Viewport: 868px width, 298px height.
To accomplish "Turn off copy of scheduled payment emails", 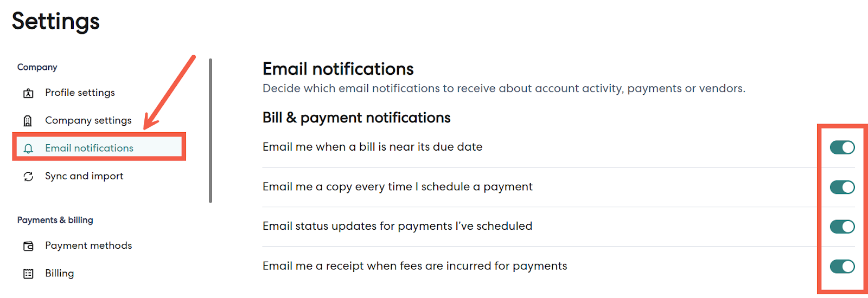I will (842, 187).
